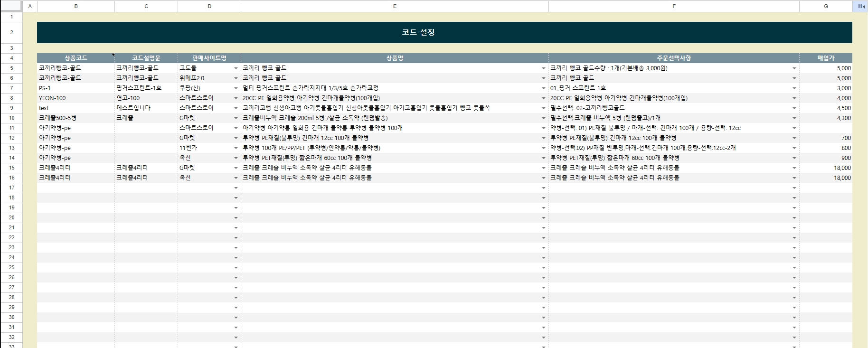Select column D header
868x348 pixels.
click(x=209, y=6)
